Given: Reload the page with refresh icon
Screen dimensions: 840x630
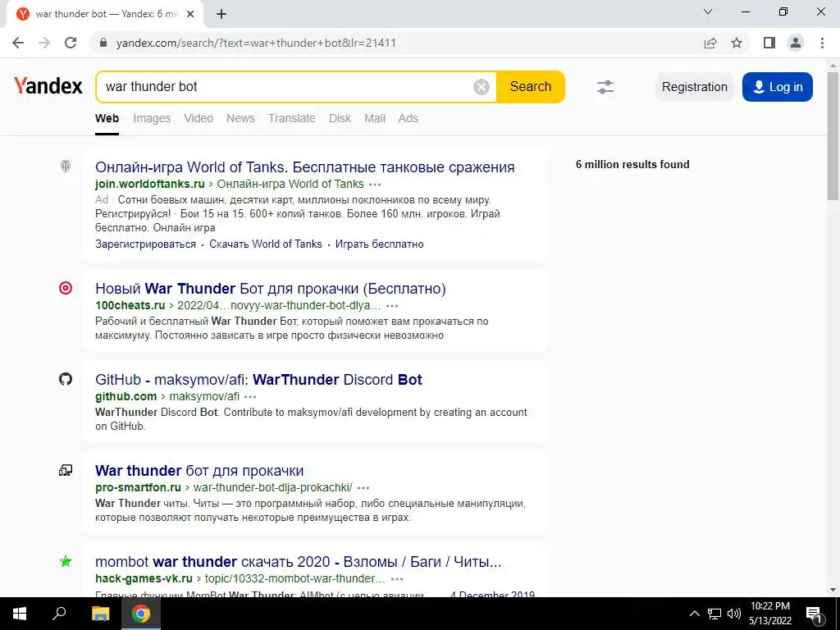Looking at the screenshot, I should [71, 43].
